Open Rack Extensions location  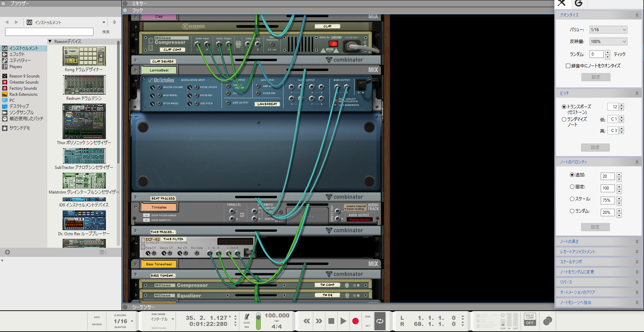pos(23,94)
